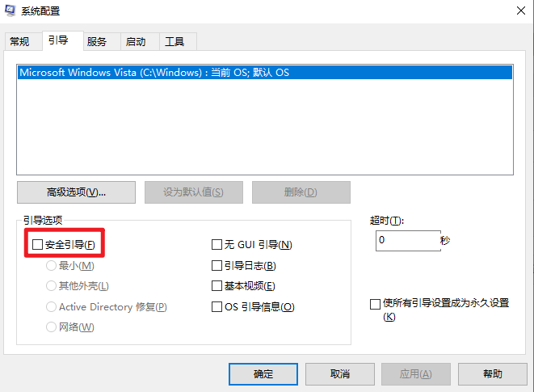Click the 超时 seconds input field
Screen dimensions: 534x392
click(408, 241)
